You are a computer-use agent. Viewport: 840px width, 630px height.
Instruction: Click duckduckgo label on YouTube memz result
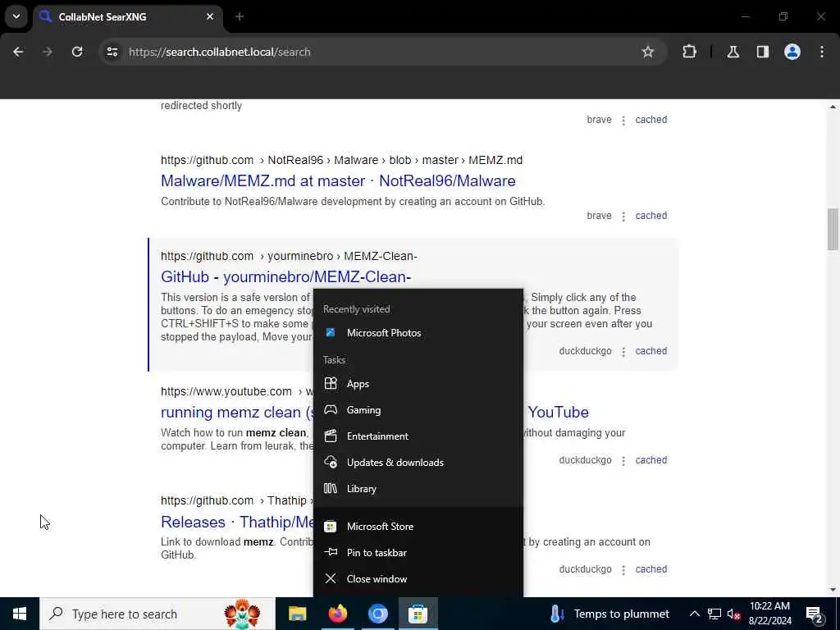[x=585, y=460]
